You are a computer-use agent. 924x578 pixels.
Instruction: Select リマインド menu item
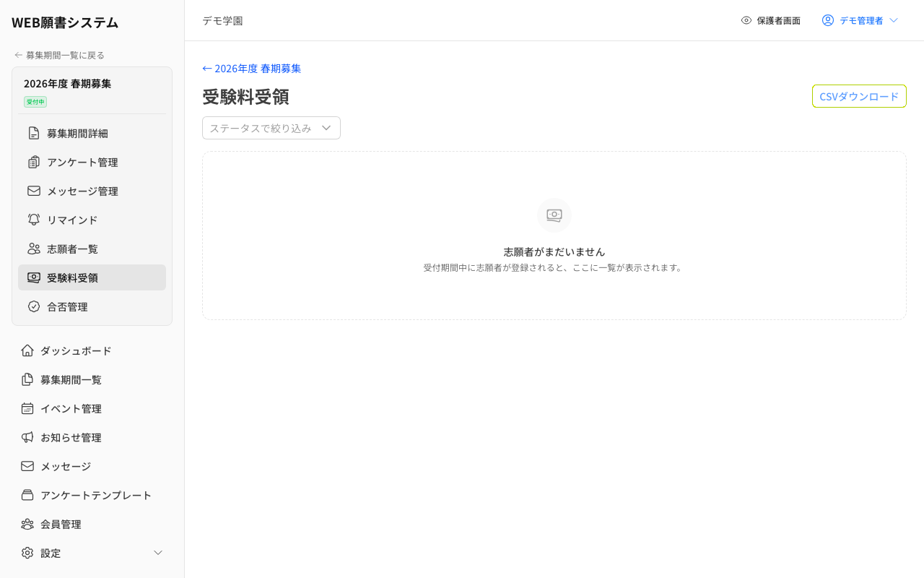point(92,220)
